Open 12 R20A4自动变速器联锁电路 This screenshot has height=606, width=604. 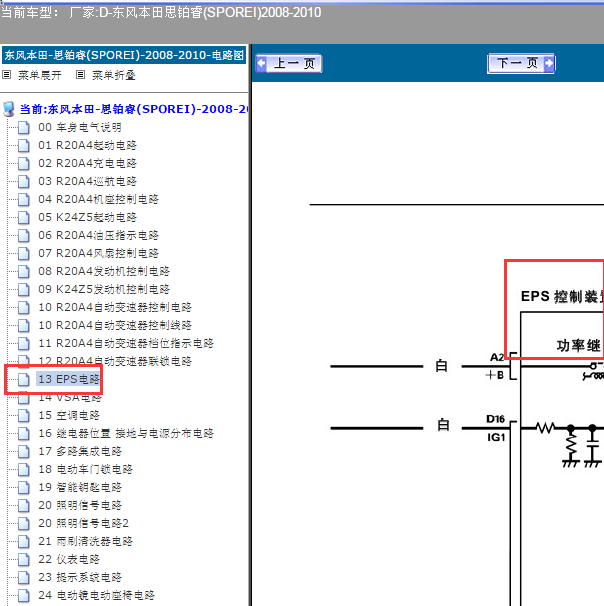115,361
